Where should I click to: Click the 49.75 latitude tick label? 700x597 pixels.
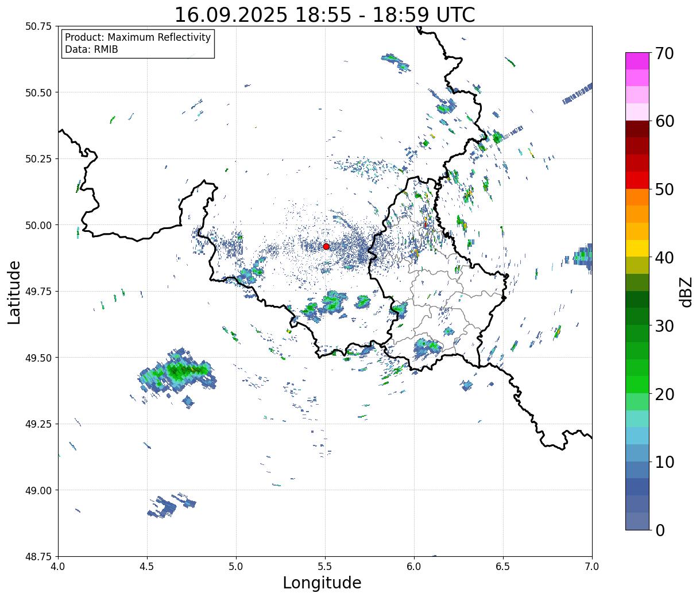tap(38, 292)
